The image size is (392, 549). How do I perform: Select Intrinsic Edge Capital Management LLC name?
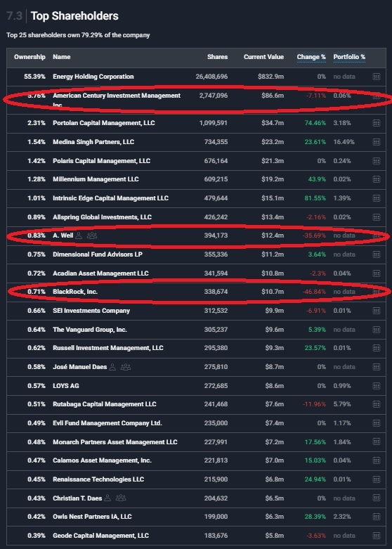pyautogui.click(x=110, y=198)
